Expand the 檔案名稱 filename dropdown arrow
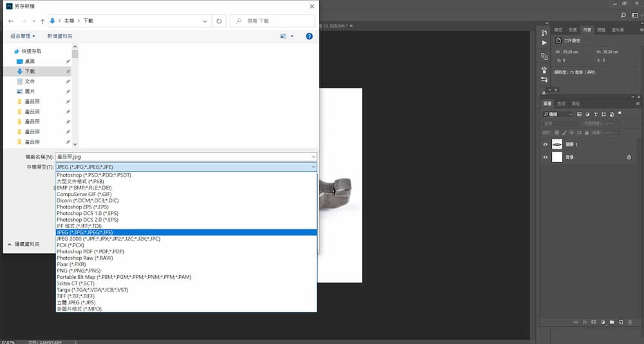This screenshot has width=644, height=344. coord(313,157)
